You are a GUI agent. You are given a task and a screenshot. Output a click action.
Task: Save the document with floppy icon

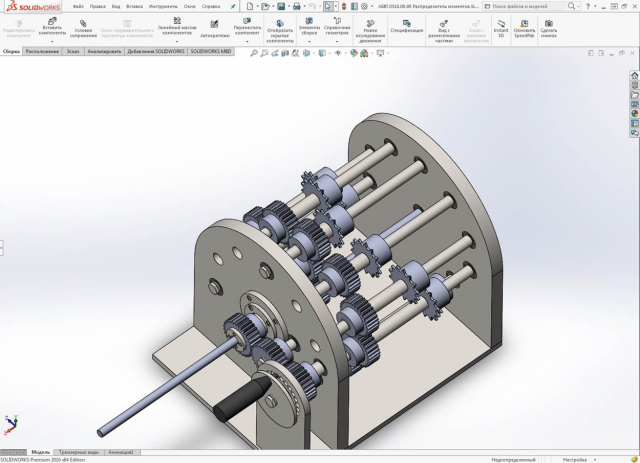pyautogui.click(x=281, y=6)
